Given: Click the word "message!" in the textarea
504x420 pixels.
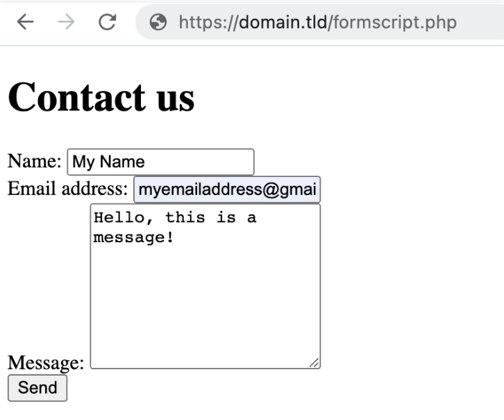Looking at the screenshot, I should pos(133,237).
